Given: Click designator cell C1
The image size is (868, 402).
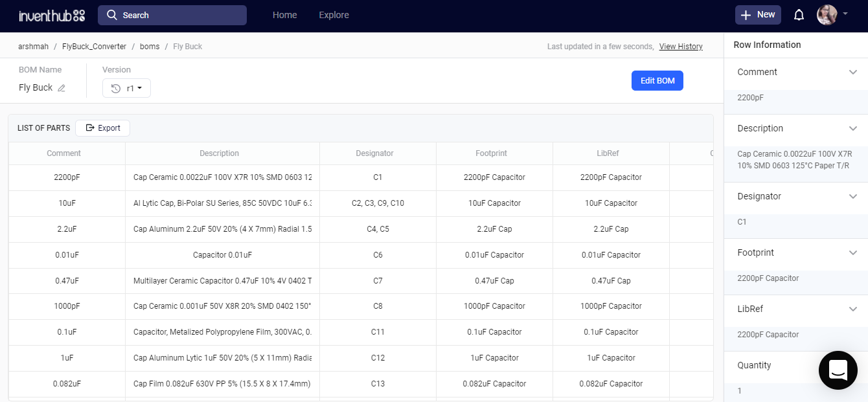Looking at the screenshot, I should (378, 177).
